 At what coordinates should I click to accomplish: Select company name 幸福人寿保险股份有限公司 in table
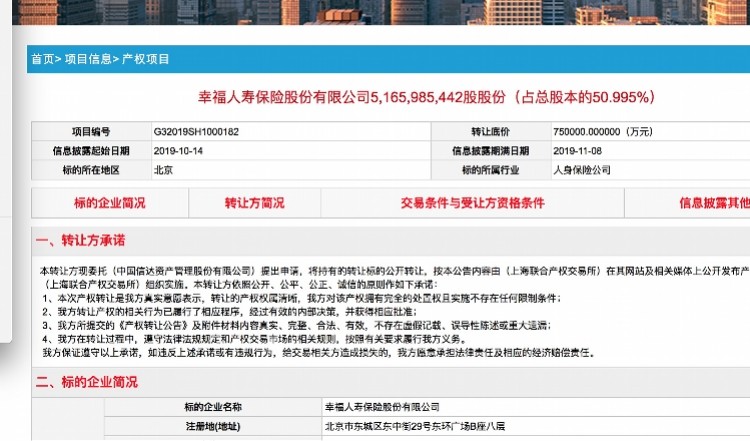point(382,407)
